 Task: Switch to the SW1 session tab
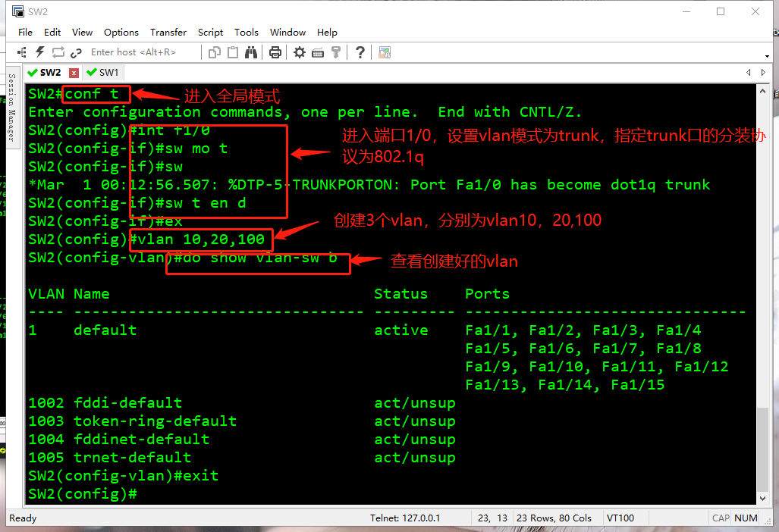103,73
